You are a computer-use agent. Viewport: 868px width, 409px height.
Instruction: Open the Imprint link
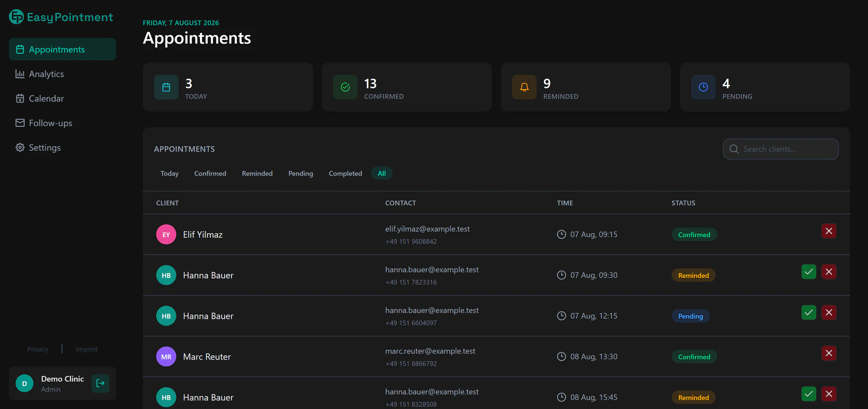point(87,349)
